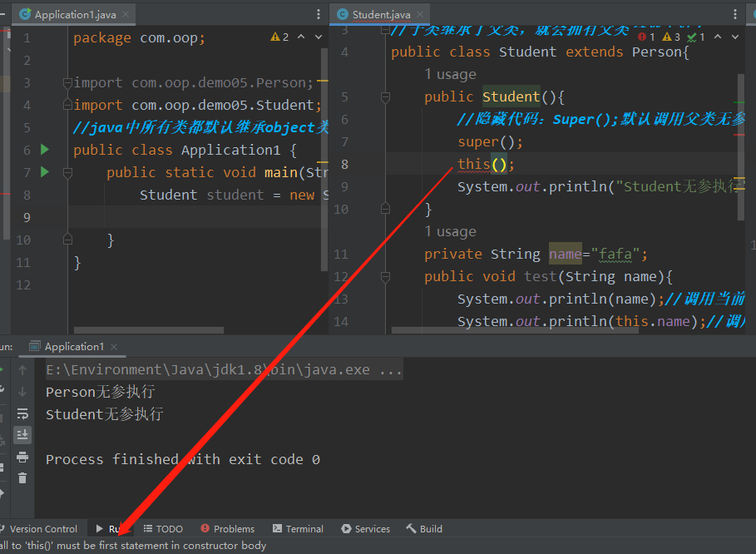Collapse imports fold at line 3

click(67, 83)
